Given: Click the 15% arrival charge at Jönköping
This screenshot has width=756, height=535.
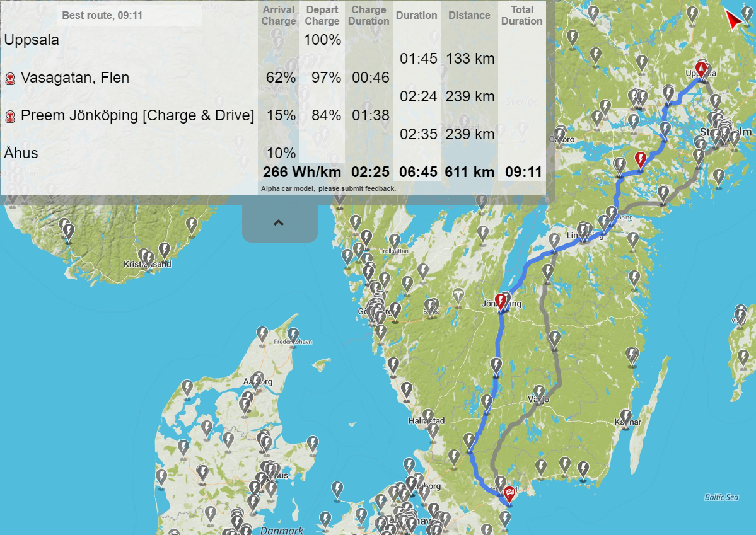Looking at the screenshot, I should (x=282, y=116).
